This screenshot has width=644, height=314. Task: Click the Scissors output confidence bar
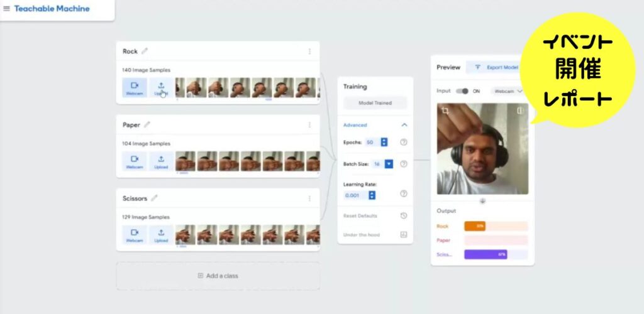coord(496,254)
